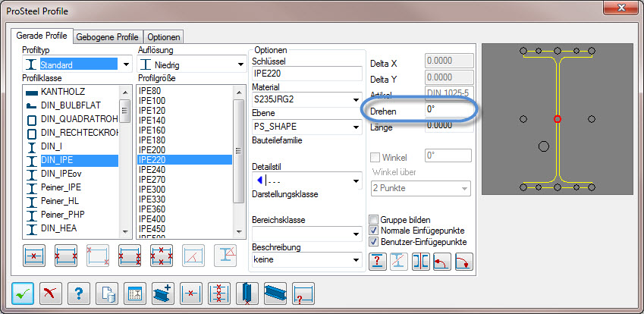Click the insertion icon with four red X's

click(x=162, y=256)
